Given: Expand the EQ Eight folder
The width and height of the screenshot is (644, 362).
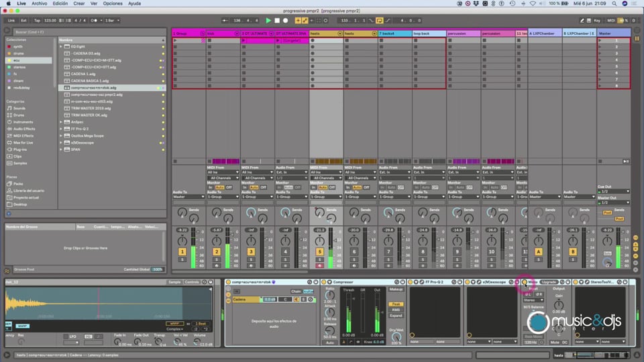Looking at the screenshot, I should (x=61, y=46).
